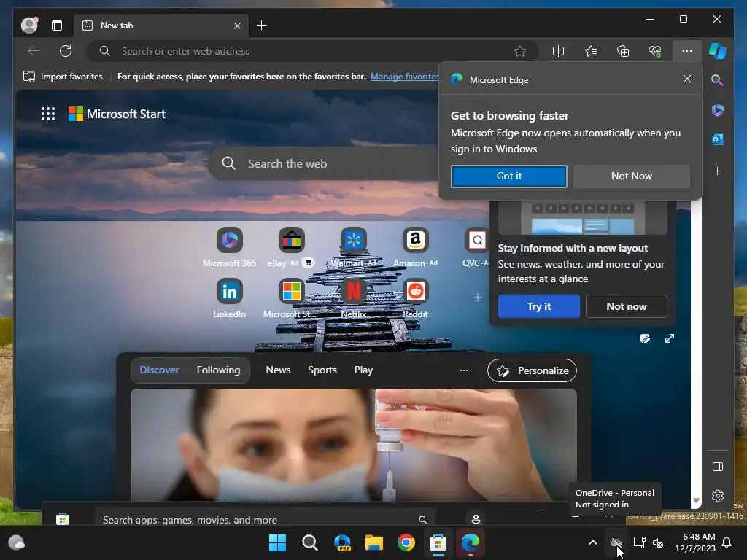Open the Sports feed tab
The height and width of the screenshot is (560, 747).
pyautogui.click(x=322, y=370)
